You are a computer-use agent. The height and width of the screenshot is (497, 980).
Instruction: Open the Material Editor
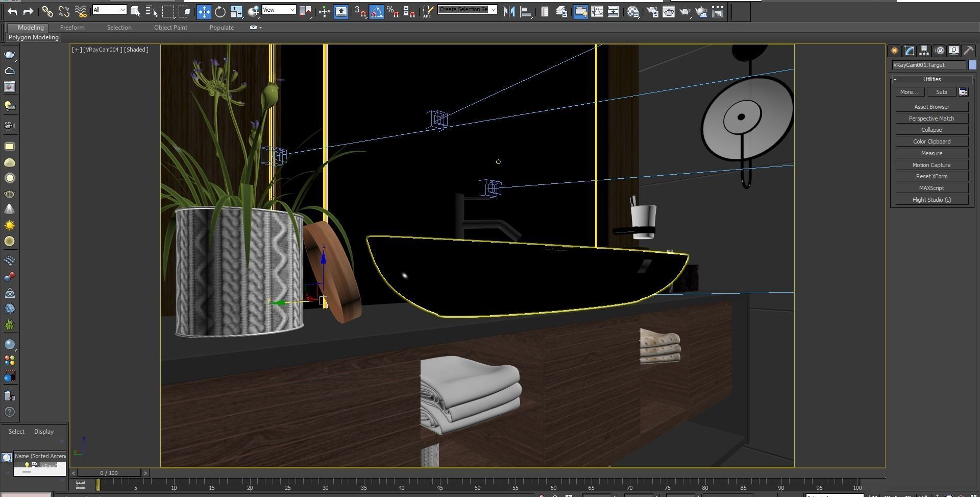click(x=633, y=11)
